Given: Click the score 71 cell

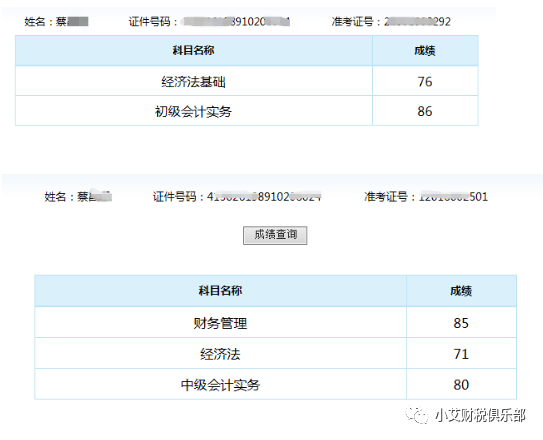Looking at the screenshot, I should [461, 353].
